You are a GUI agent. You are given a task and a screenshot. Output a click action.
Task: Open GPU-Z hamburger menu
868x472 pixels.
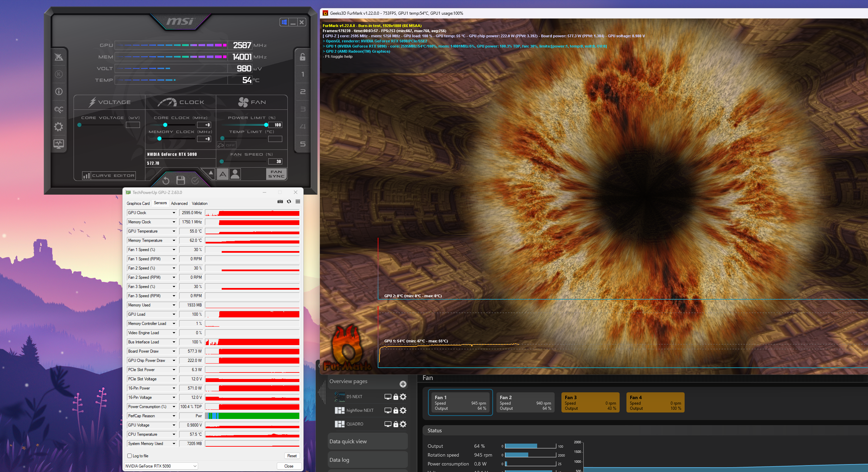(x=298, y=202)
